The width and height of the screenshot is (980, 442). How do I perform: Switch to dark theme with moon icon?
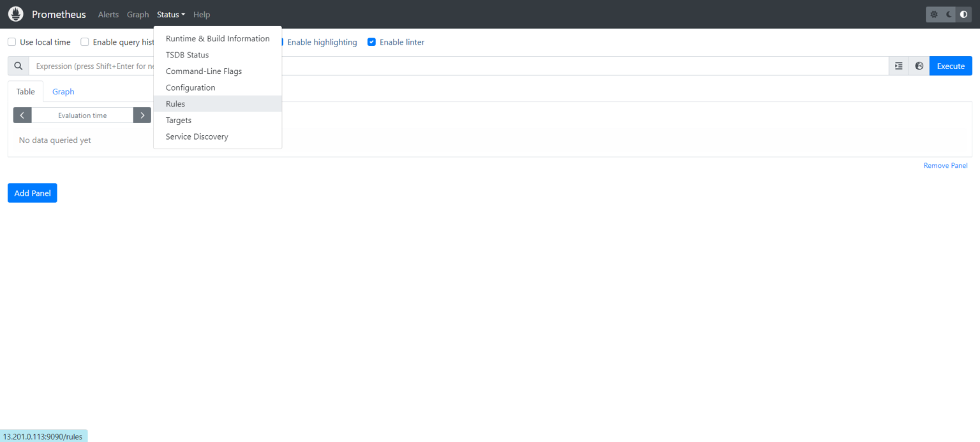(948, 13)
